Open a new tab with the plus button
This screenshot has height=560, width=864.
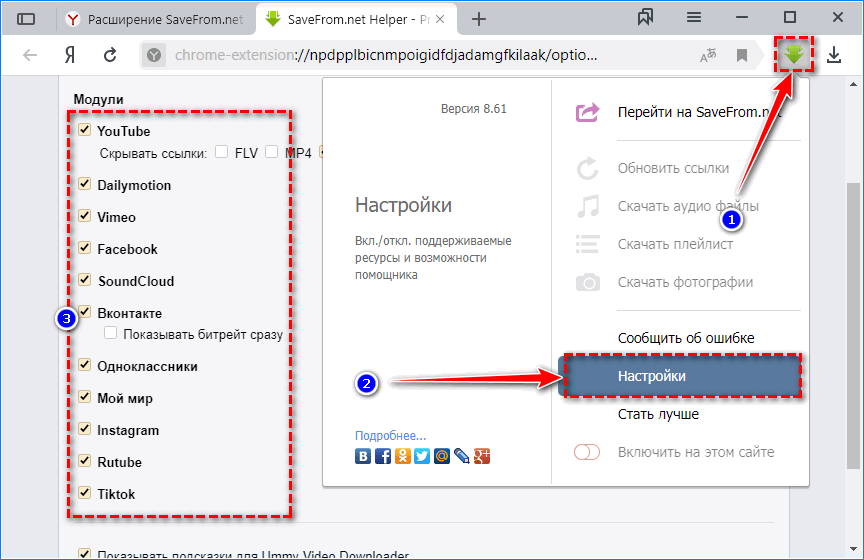(x=479, y=19)
